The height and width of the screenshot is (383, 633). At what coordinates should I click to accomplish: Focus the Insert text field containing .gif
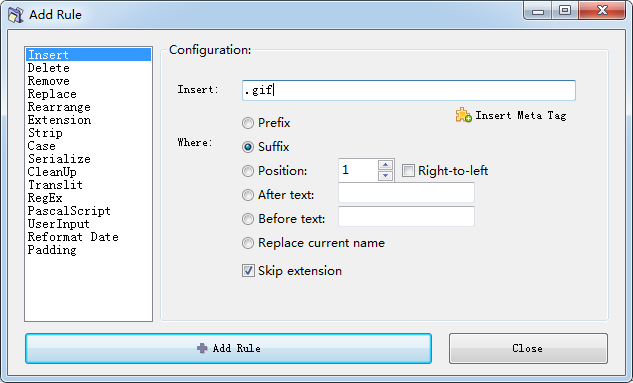tap(409, 90)
